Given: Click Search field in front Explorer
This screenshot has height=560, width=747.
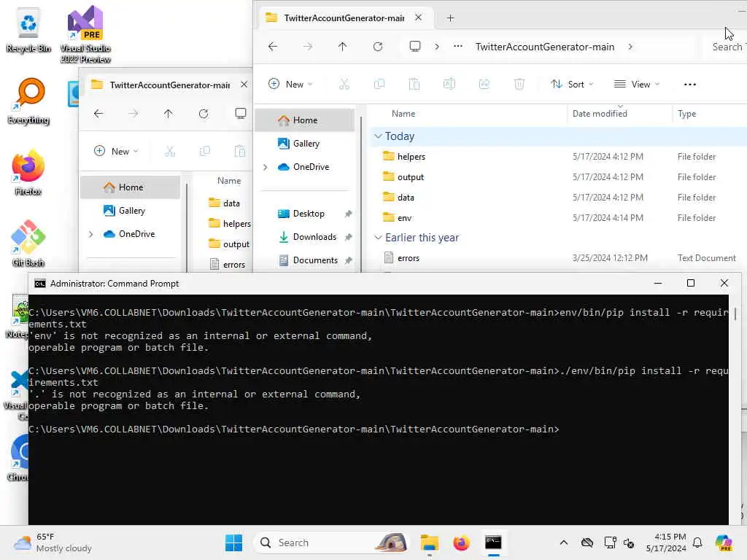Looking at the screenshot, I should point(726,47).
